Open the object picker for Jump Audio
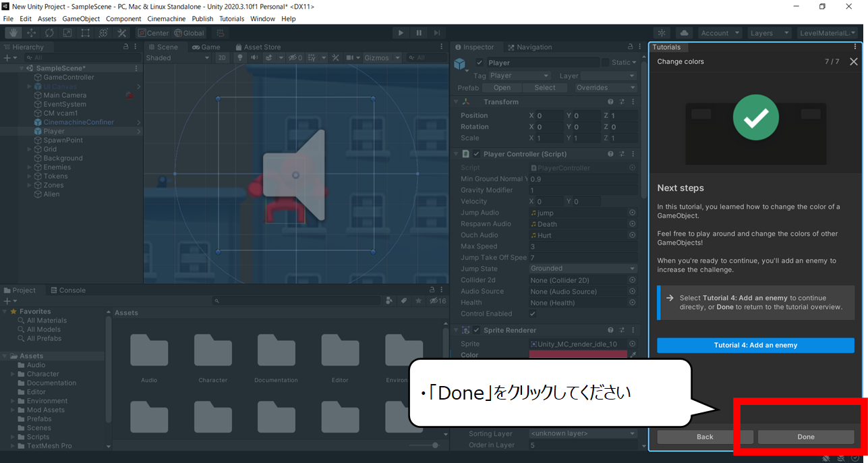The height and width of the screenshot is (463, 868). pos(633,213)
